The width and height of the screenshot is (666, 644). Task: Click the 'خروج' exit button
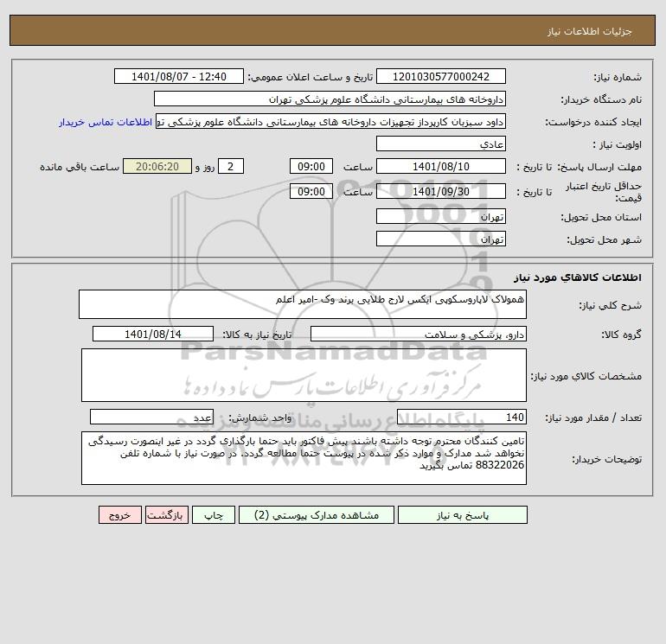119,515
